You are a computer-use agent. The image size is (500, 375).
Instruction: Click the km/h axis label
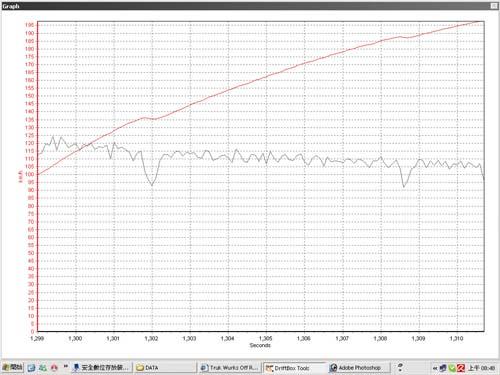(x=20, y=177)
